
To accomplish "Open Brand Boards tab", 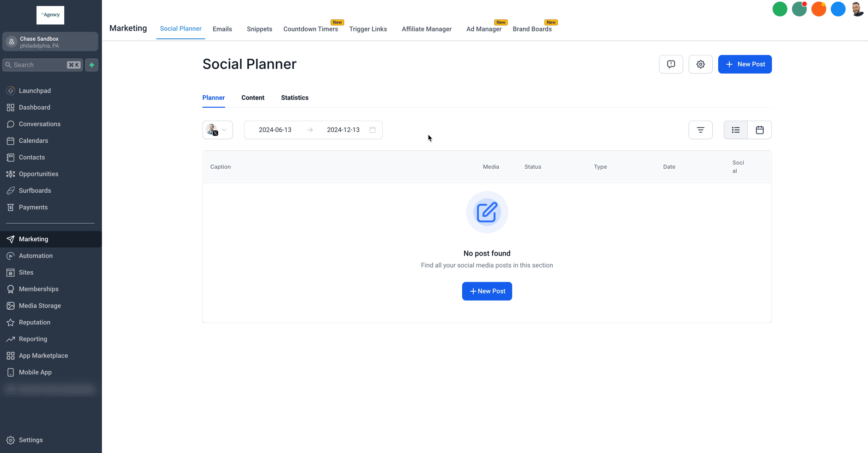I will [x=532, y=29].
